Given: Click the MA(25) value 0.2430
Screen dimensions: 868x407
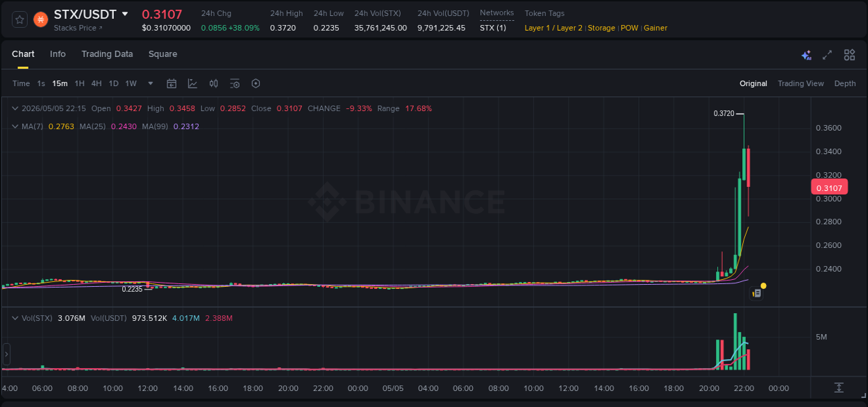Looking at the screenshot, I should pyautogui.click(x=124, y=126).
